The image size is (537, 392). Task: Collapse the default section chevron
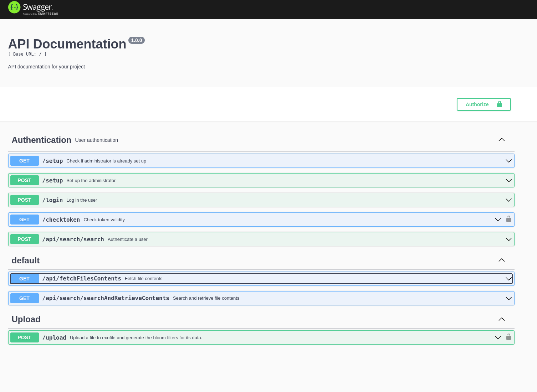pos(502,260)
